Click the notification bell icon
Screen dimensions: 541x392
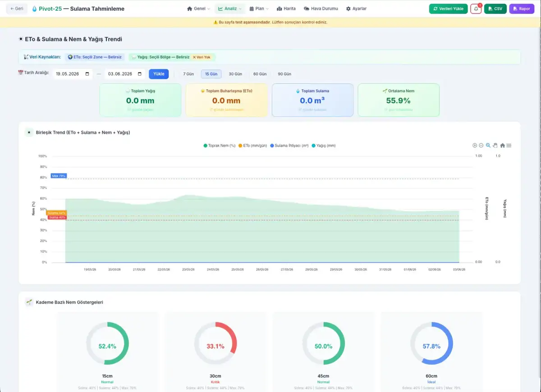click(x=476, y=9)
